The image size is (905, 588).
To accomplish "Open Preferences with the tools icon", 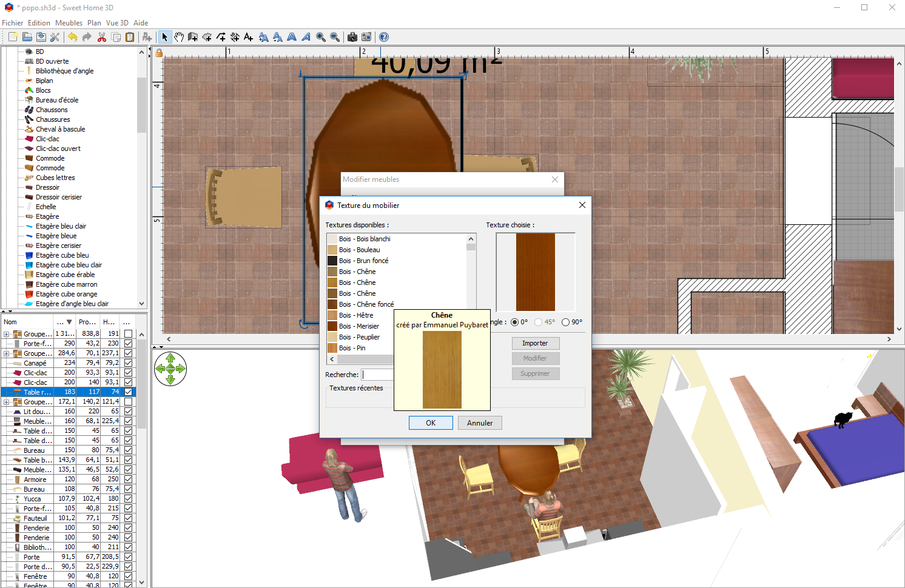I will (55, 37).
